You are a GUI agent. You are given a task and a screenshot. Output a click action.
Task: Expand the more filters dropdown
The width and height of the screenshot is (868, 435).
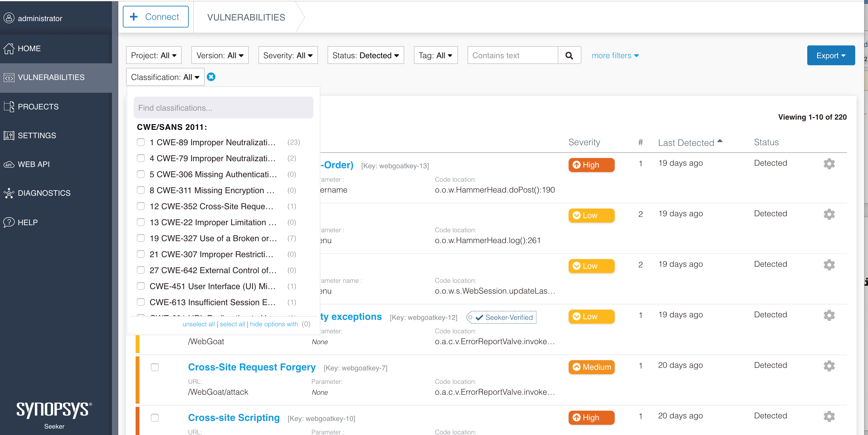(615, 56)
